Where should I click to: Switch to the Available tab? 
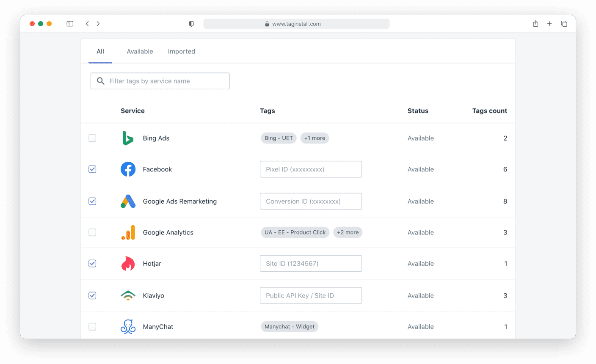click(x=140, y=52)
